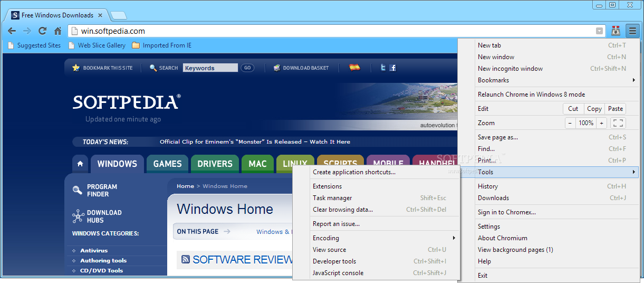
Task: Reload the page with the refresh icon
Action: (x=43, y=31)
